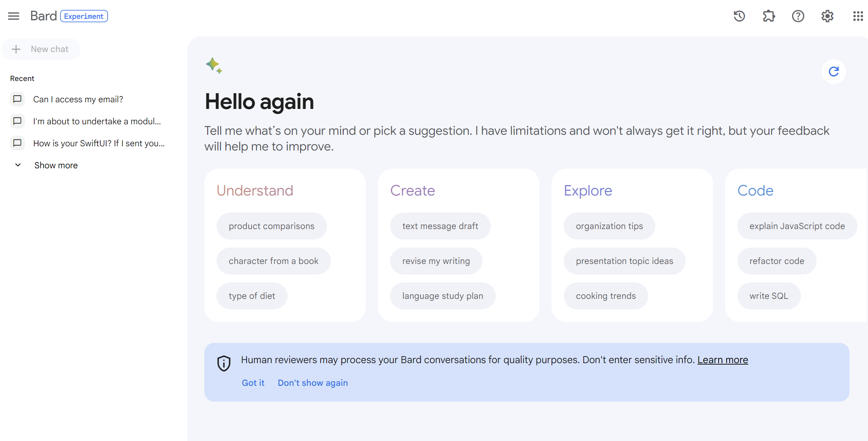868x441 pixels.
Task: Open Bard activity history icon
Action: tap(739, 16)
